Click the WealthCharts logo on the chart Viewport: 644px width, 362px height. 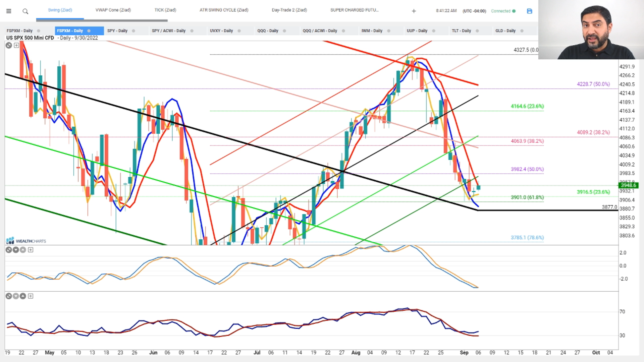(x=26, y=241)
